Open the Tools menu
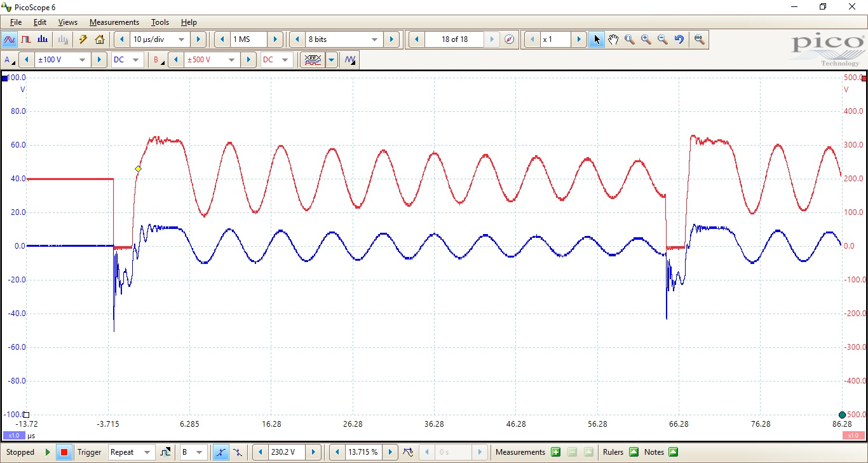Viewport: 868px width, 463px height. click(x=160, y=22)
